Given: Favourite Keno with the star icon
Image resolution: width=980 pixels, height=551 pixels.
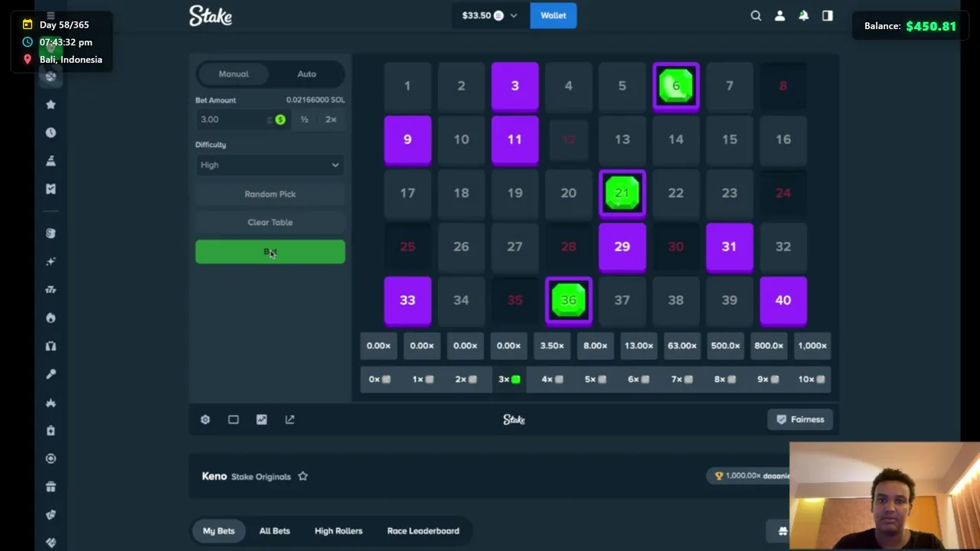Looking at the screenshot, I should point(302,476).
